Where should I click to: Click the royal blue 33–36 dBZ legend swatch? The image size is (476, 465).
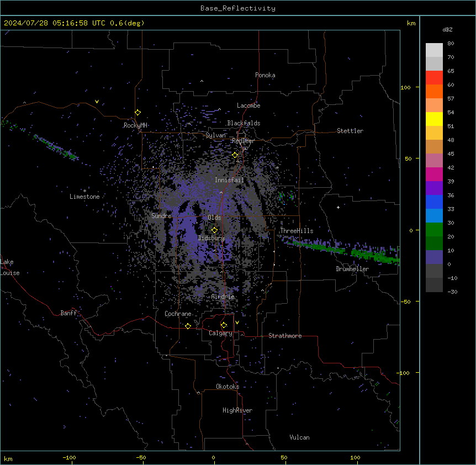(434, 202)
